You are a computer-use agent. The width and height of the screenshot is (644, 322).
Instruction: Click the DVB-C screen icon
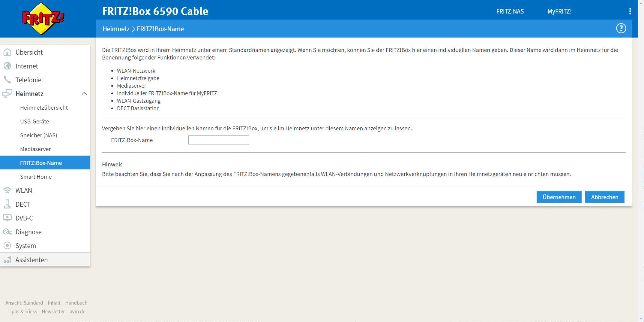click(x=7, y=218)
